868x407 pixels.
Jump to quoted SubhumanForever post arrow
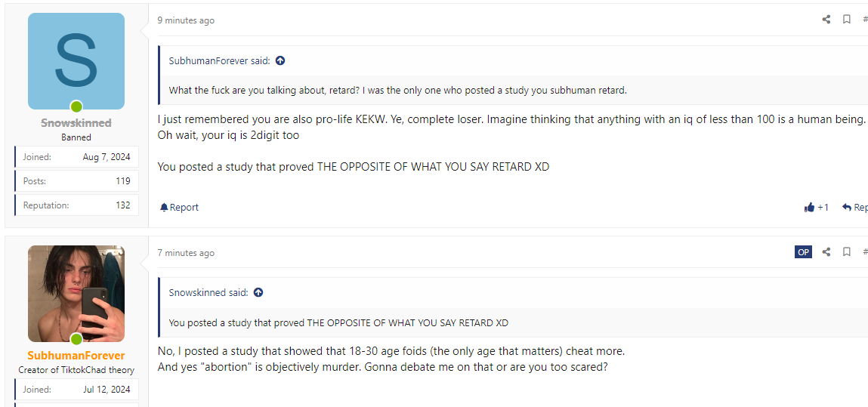pos(280,60)
